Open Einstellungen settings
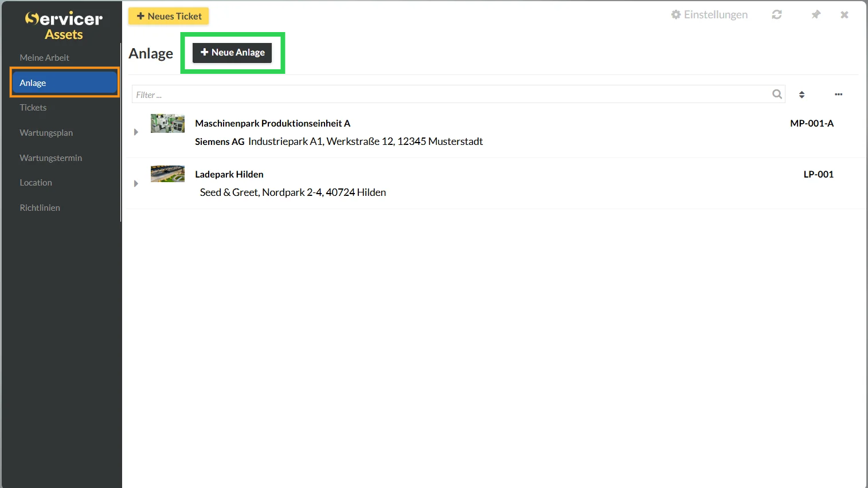The height and width of the screenshot is (488, 868). point(709,15)
